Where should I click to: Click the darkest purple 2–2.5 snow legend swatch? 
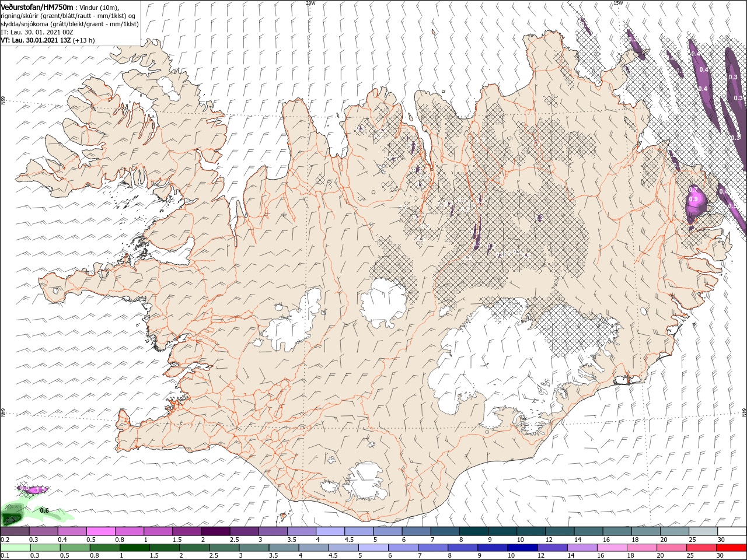pos(215,531)
